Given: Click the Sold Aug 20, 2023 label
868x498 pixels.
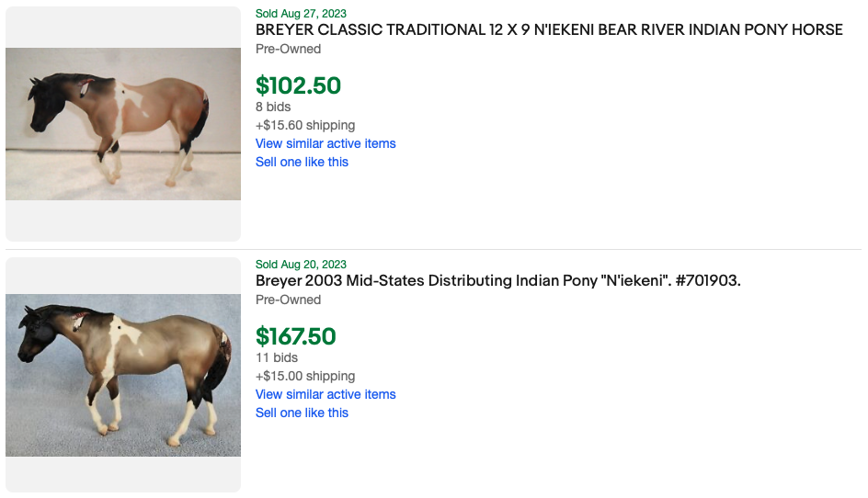Looking at the screenshot, I should (301, 265).
